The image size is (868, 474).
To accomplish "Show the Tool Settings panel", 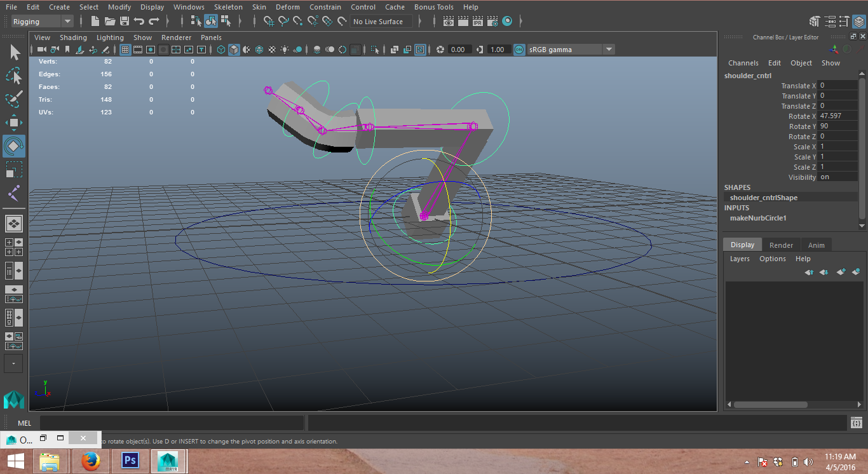I will (844, 21).
